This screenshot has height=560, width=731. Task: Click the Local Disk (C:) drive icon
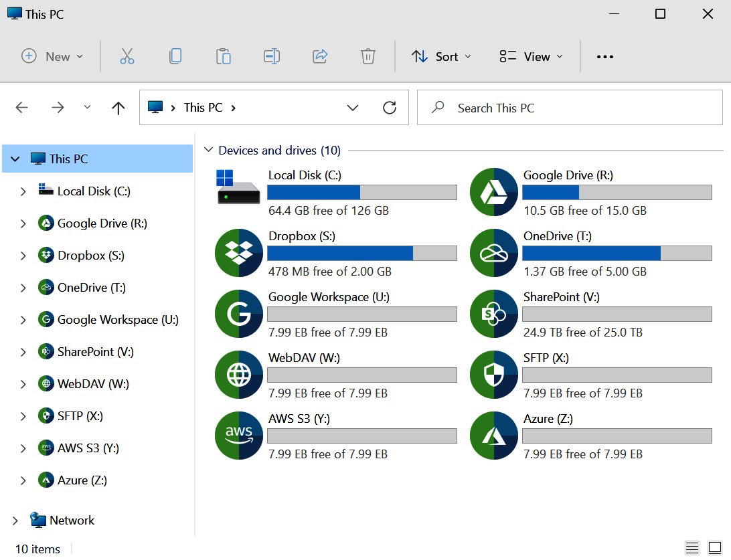point(238,187)
